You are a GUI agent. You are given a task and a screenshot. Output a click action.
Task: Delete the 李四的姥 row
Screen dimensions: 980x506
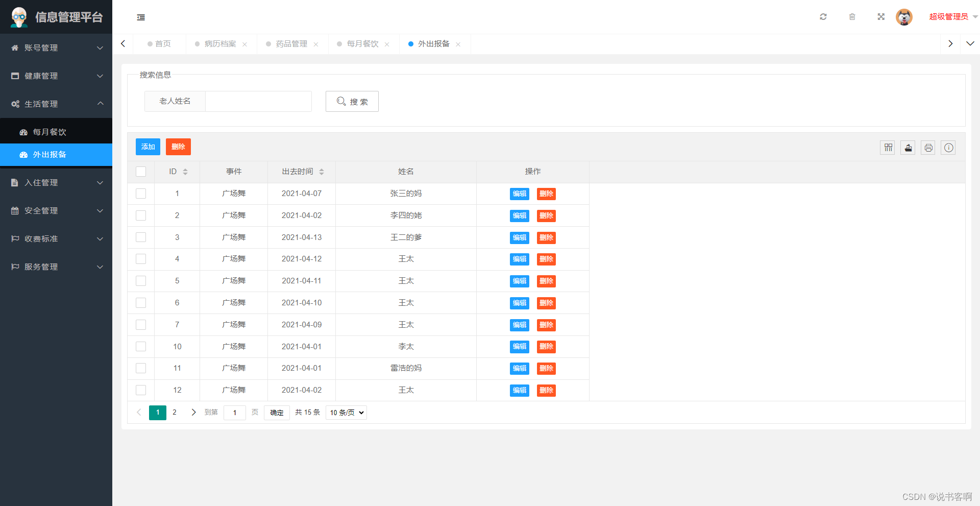(x=546, y=216)
